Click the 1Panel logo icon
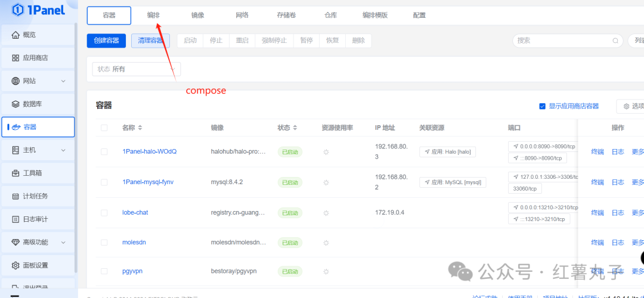644x298 pixels. (x=18, y=10)
